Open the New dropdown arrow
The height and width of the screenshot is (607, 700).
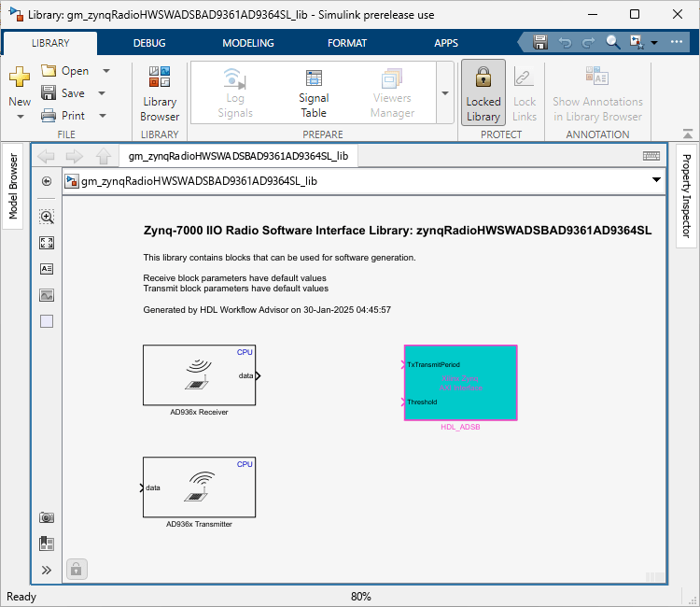(x=21, y=117)
